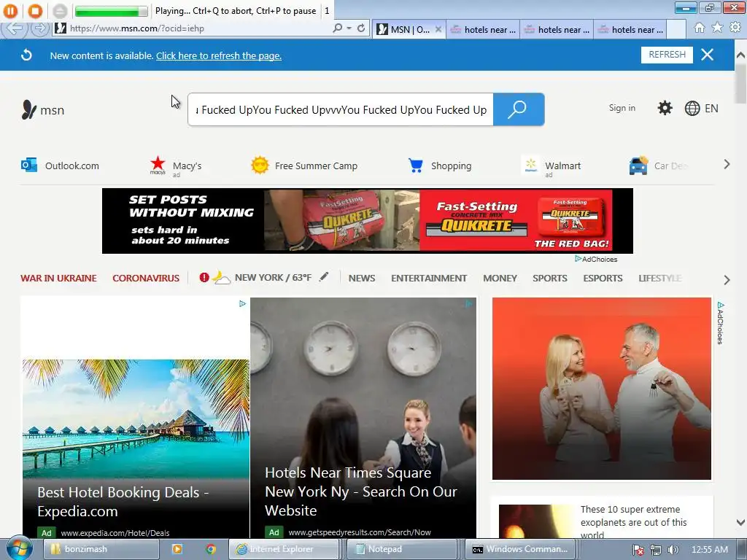Click the red weather alert icon
The height and width of the screenshot is (560, 747).
tap(204, 277)
